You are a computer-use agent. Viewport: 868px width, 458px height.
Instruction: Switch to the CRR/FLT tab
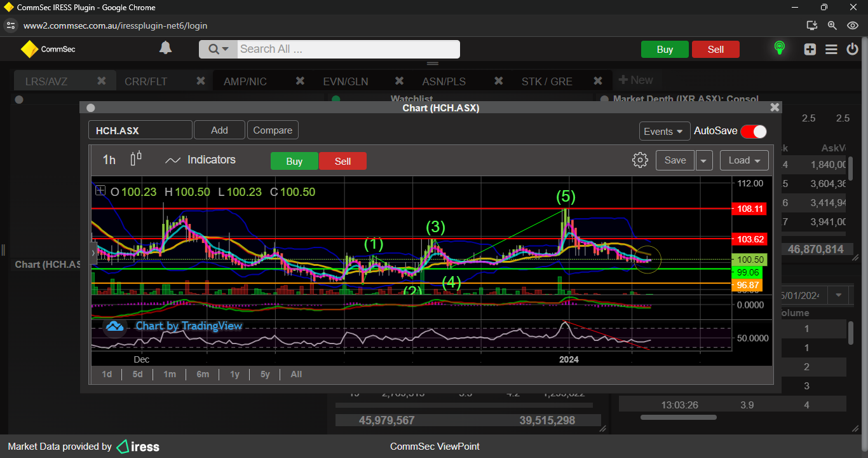point(146,81)
